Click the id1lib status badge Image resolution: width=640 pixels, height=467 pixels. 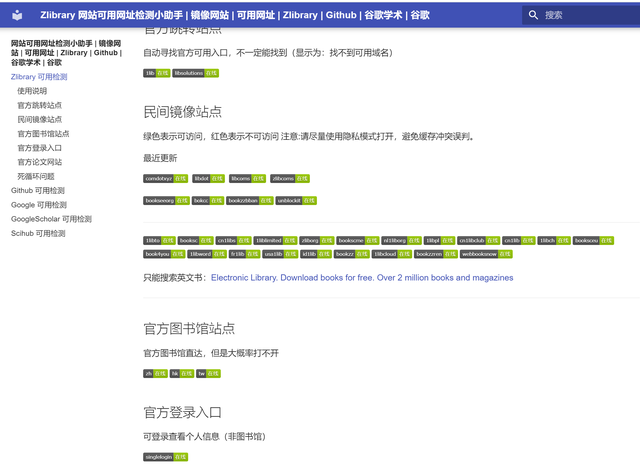coord(316,254)
